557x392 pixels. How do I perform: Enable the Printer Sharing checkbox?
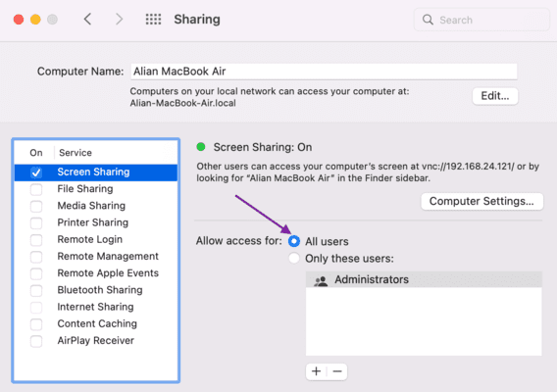coord(36,223)
